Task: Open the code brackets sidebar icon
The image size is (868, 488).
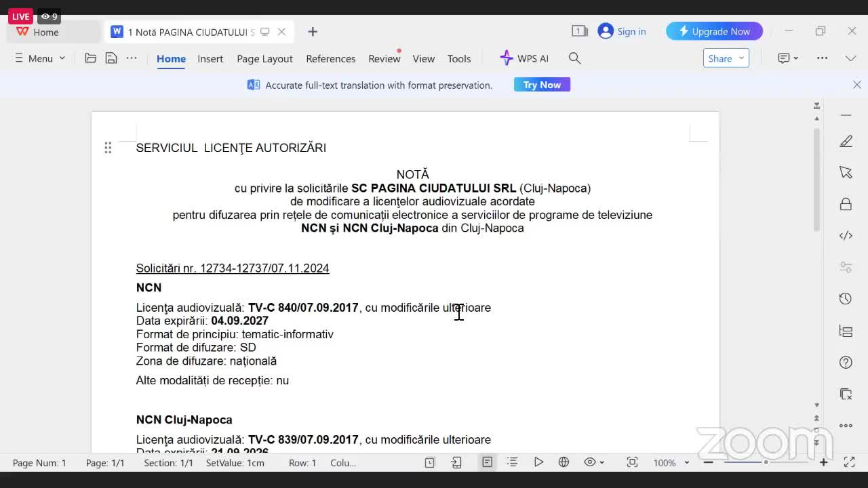Action: click(x=846, y=235)
